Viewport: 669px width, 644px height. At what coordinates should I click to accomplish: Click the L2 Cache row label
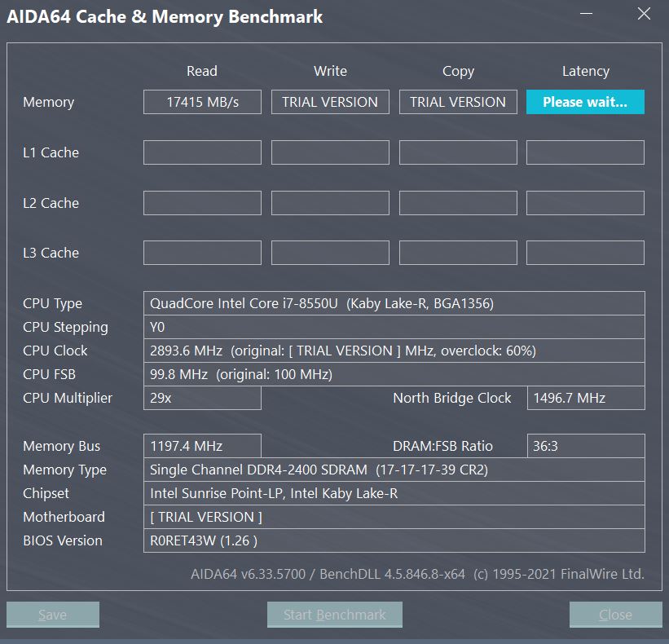pyautogui.click(x=51, y=203)
